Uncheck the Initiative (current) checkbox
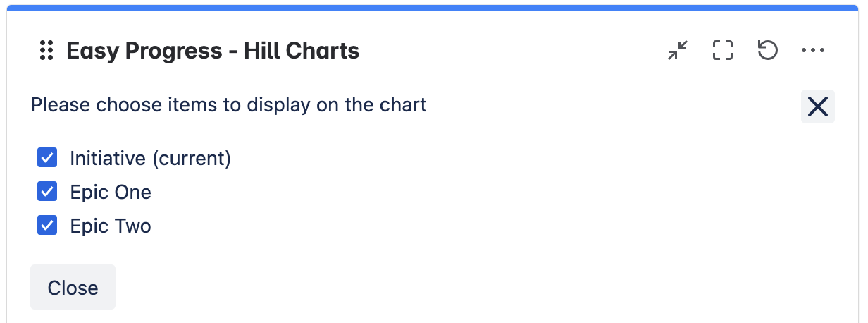868x323 pixels. coord(47,158)
